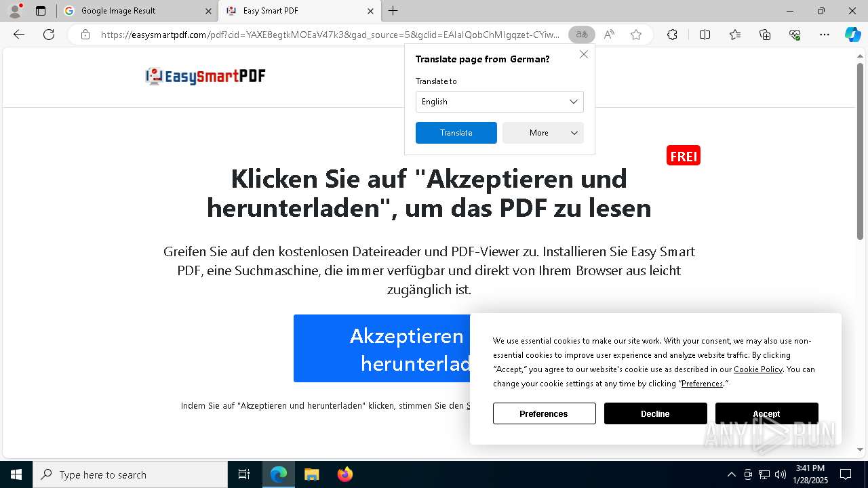Show hidden system tray icons
This screenshot has height=488, width=868.
tap(731, 474)
